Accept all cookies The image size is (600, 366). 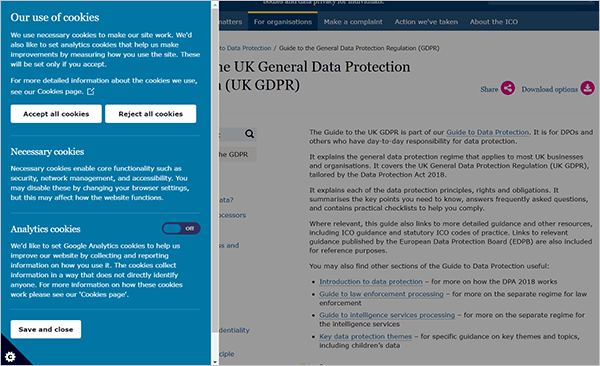click(x=56, y=114)
